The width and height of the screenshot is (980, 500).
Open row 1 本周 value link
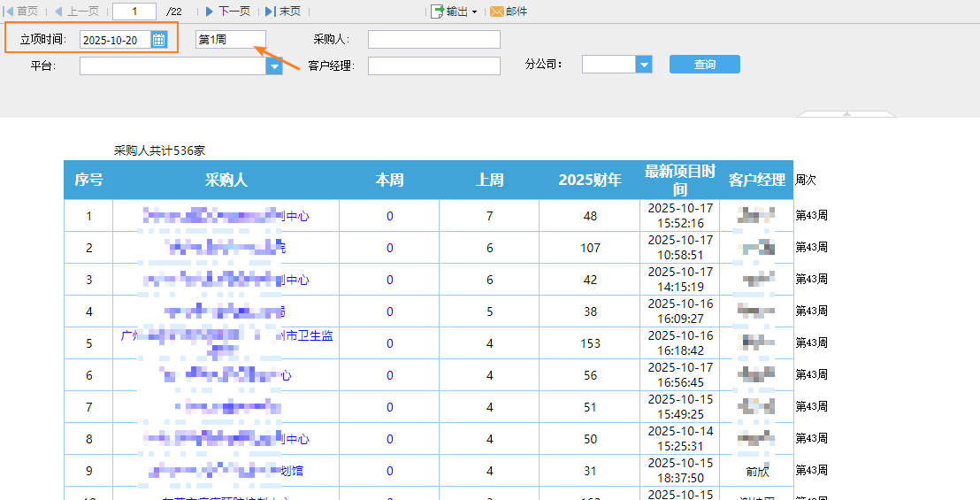(389, 216)
